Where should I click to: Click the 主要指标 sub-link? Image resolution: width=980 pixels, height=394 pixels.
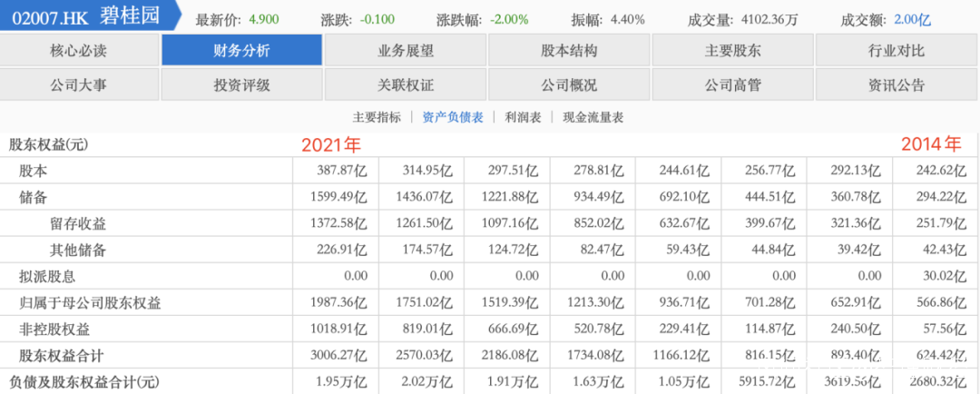(377, 118)
